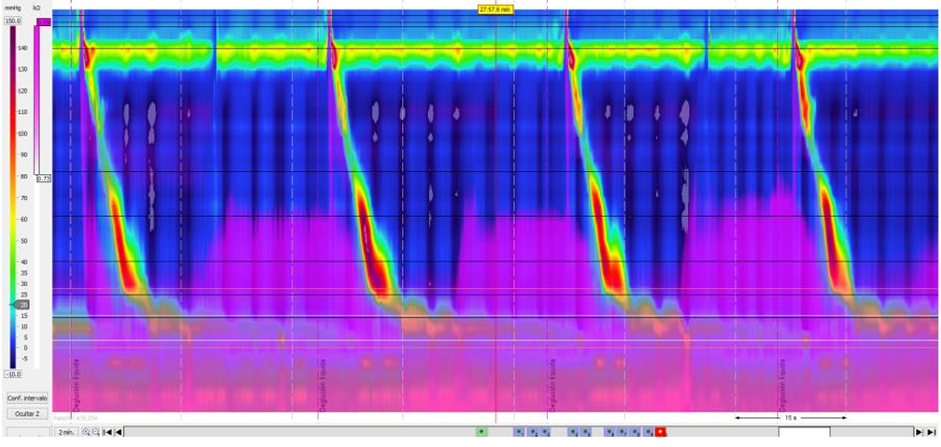Select the green event marker on timeline

481,432
